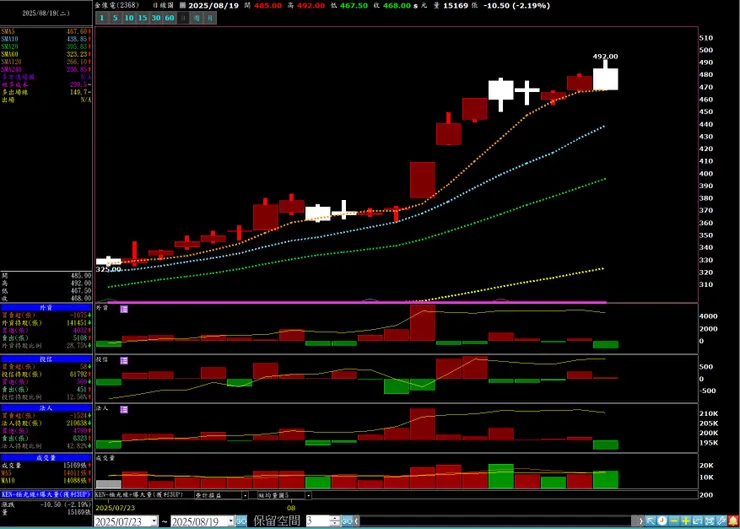740x529 pixels.
Task: Click the 外資 blue panel header
Action: (46, 308)
